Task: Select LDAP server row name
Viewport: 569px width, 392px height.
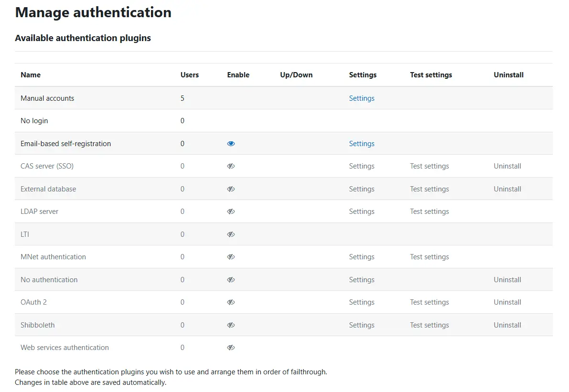Action: (39, 212)
